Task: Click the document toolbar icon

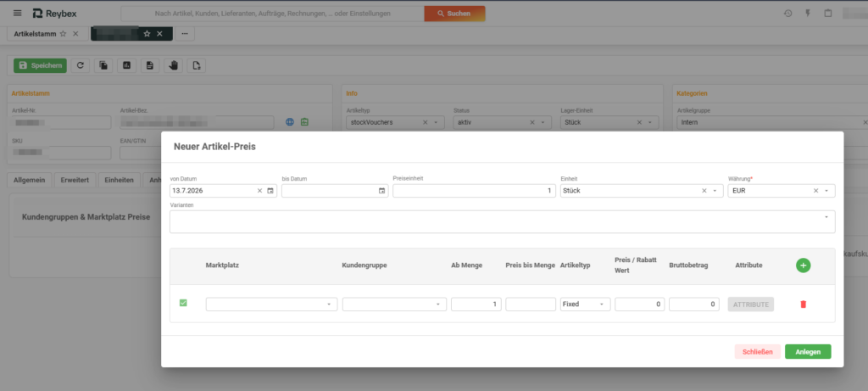Action: point(150,65)
